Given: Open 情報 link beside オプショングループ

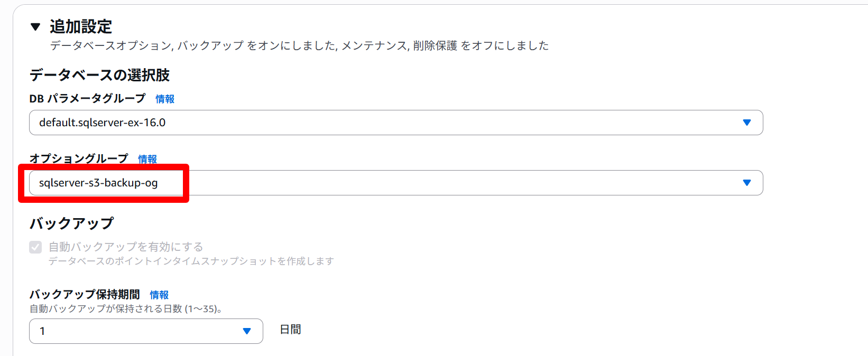Looking at the screenshot, I should pyautogui.click(x=147, y=159).
